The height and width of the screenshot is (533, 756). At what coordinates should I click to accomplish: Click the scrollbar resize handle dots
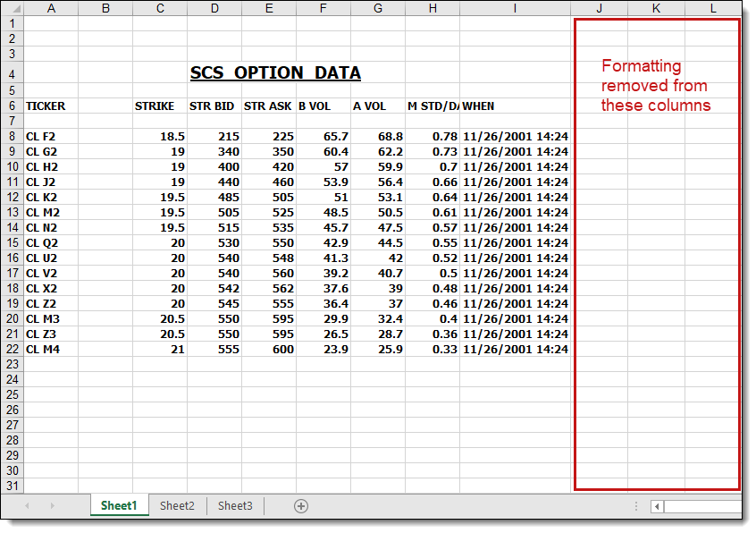[636, 506]
